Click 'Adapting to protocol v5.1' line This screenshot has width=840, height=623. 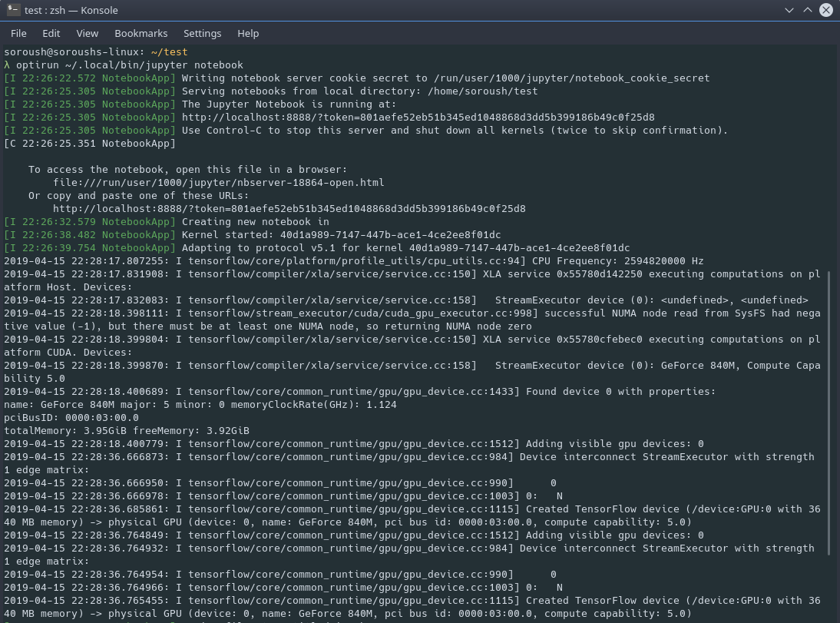coord(316,247)
